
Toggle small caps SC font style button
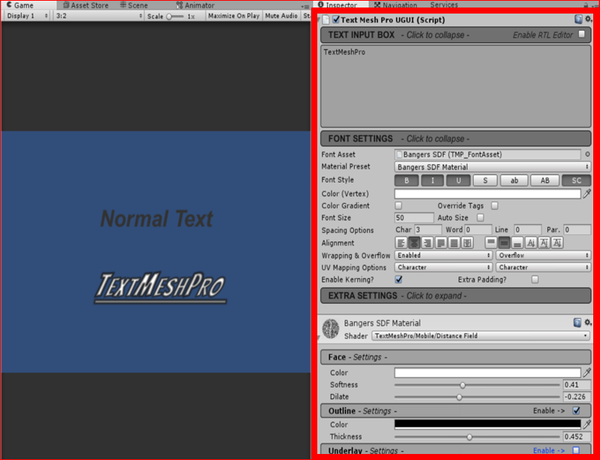pos(576,180)
